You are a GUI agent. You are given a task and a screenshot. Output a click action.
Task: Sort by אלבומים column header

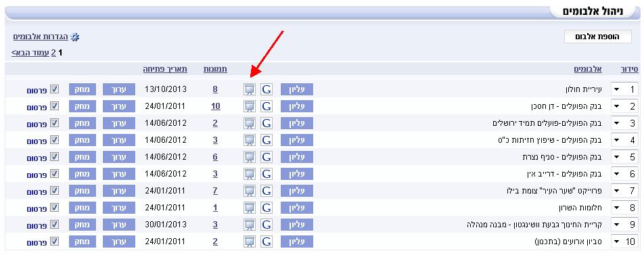pos(588,70)
